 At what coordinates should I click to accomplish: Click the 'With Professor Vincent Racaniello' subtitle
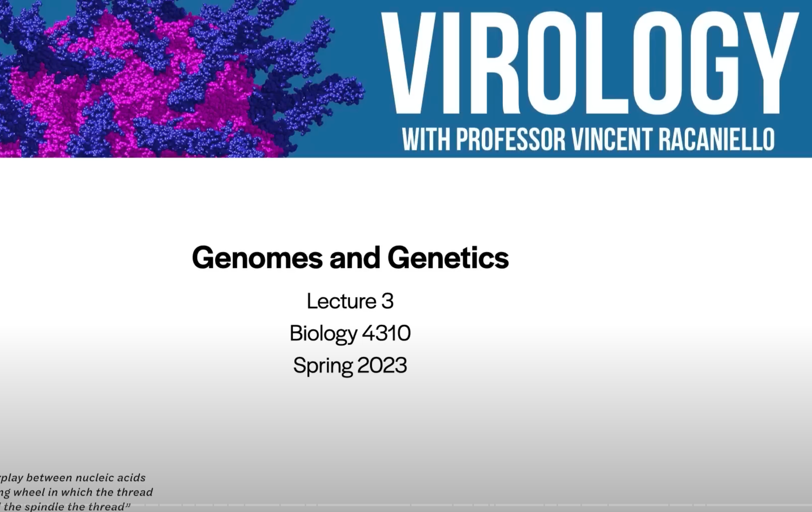click(588, 139)
